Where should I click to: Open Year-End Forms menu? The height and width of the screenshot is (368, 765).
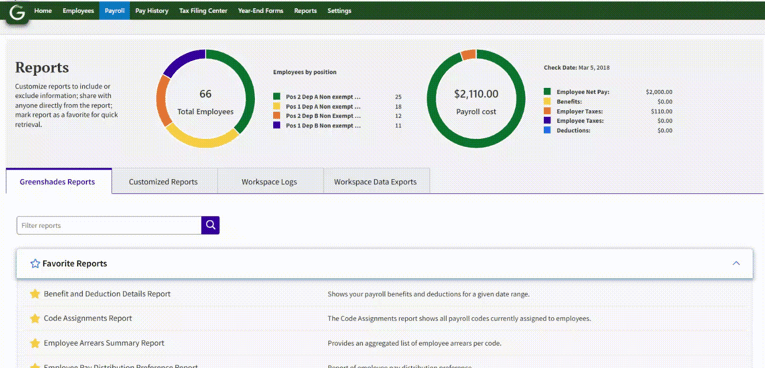(261, 11)
